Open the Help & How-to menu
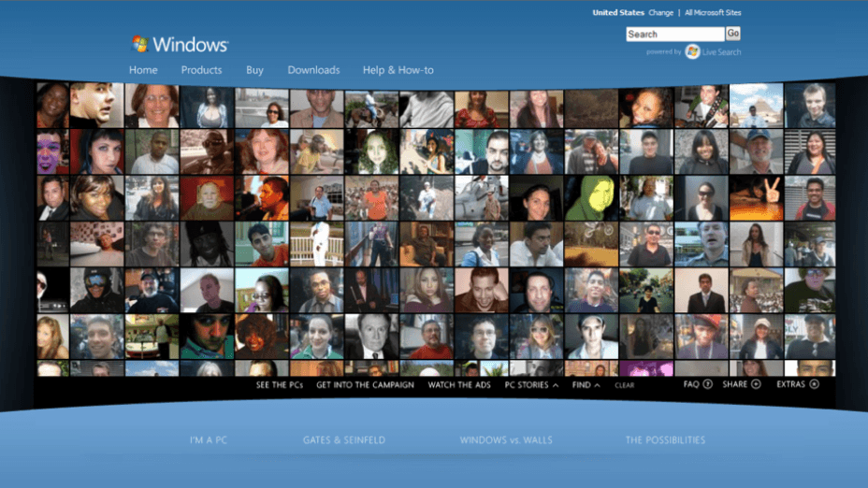868x488 pixels. (398, 70)
